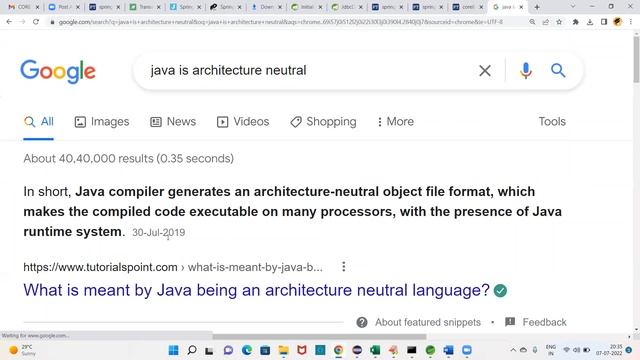
Task: Reload the current page
Action: click(36, 22)
